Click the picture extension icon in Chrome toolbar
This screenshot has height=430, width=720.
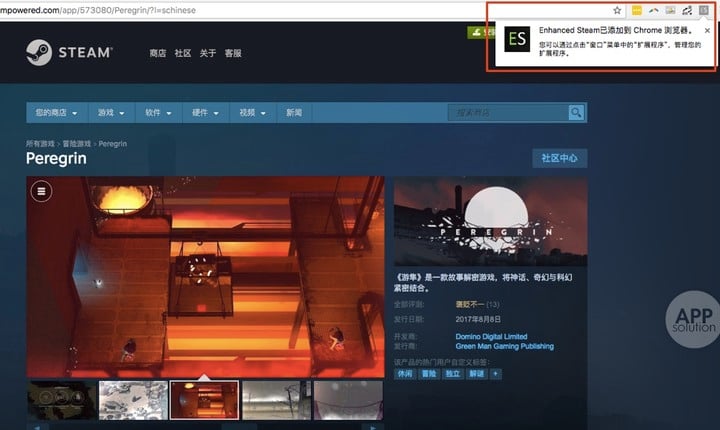coord(670,10)
